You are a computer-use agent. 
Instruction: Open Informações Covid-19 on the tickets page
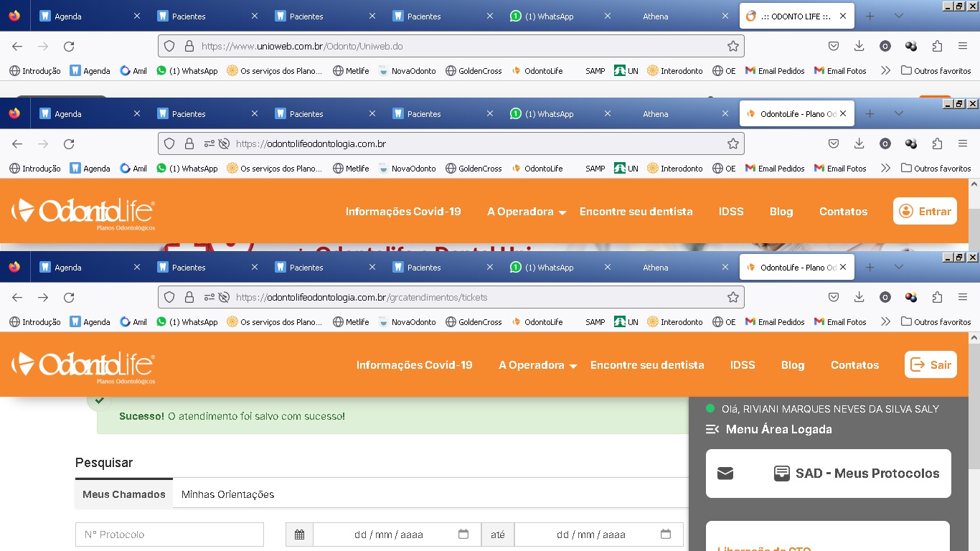(415, 365)
